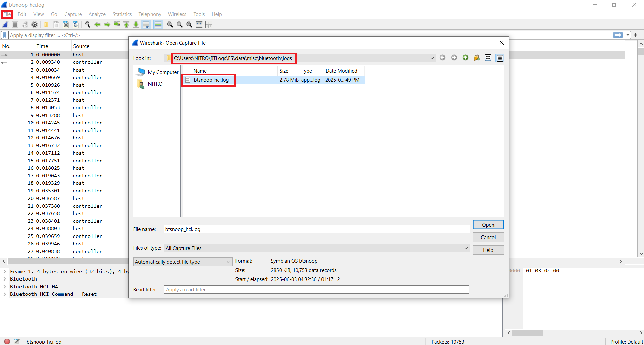Open the Capture menu

point(73,14)
